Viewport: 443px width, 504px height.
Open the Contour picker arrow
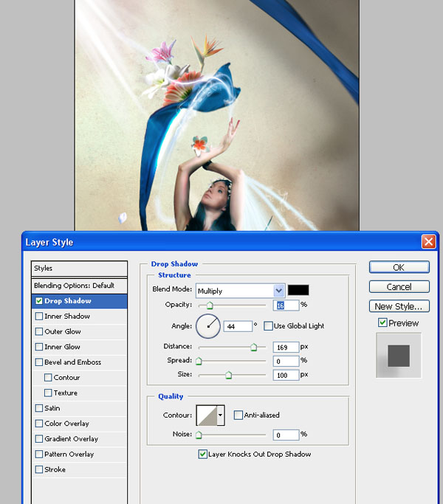[220, 415]
